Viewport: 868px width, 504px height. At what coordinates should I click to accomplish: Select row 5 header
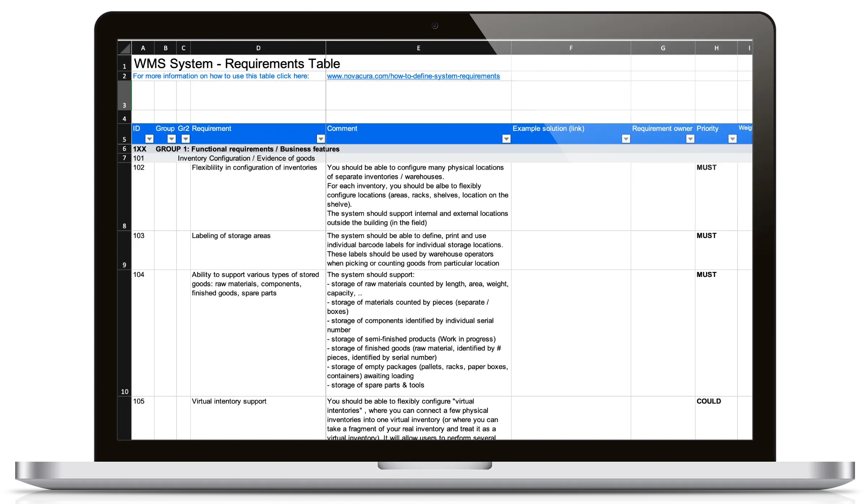(x=125, y=134)
